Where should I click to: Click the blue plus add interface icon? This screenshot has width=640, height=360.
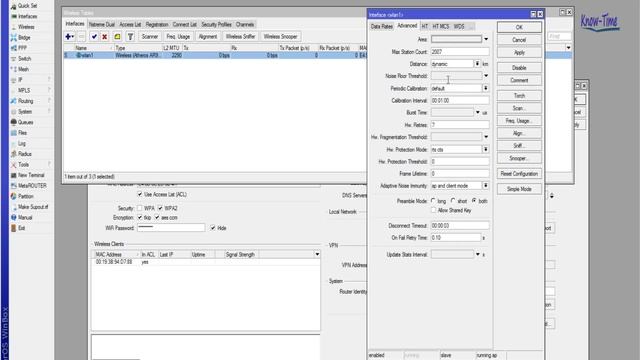click(x=69, y=37)
